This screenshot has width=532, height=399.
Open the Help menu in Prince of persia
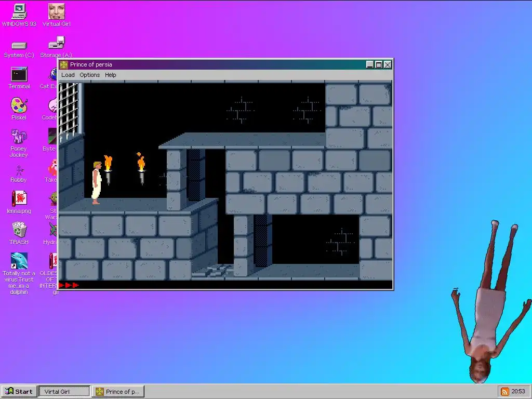(110, 75)
